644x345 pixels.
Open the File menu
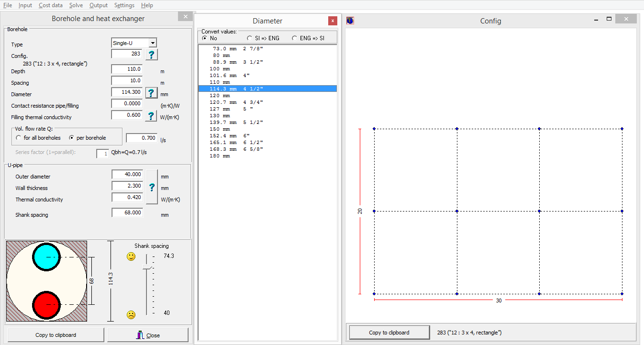click(8, 5)
